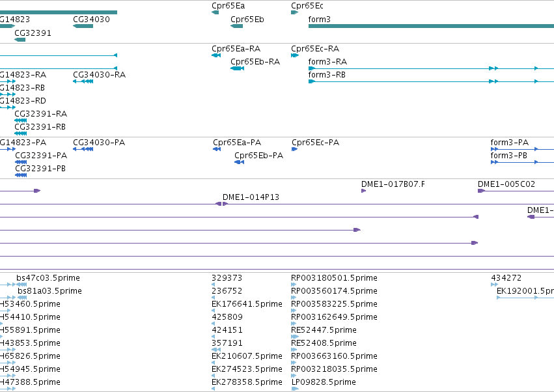Screen dimensions: 554x392
Task: Open EST entry 329373
Action: pos(227,278)
